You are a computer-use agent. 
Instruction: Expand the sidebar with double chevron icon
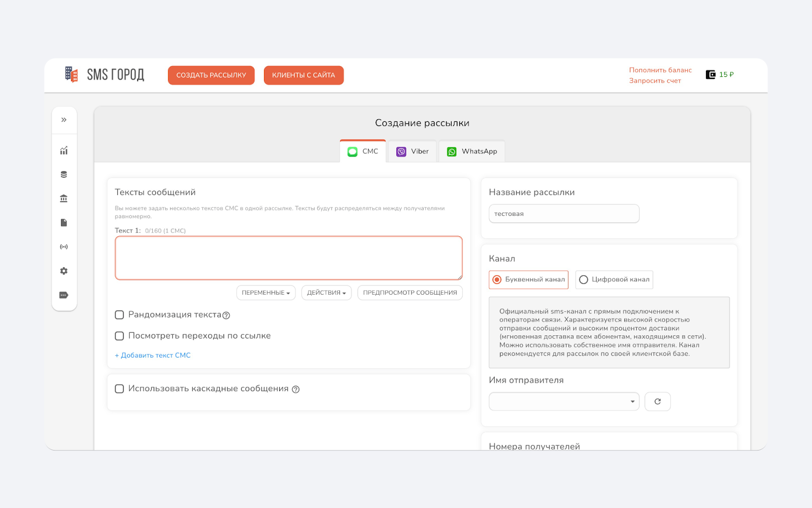(64, 120)
